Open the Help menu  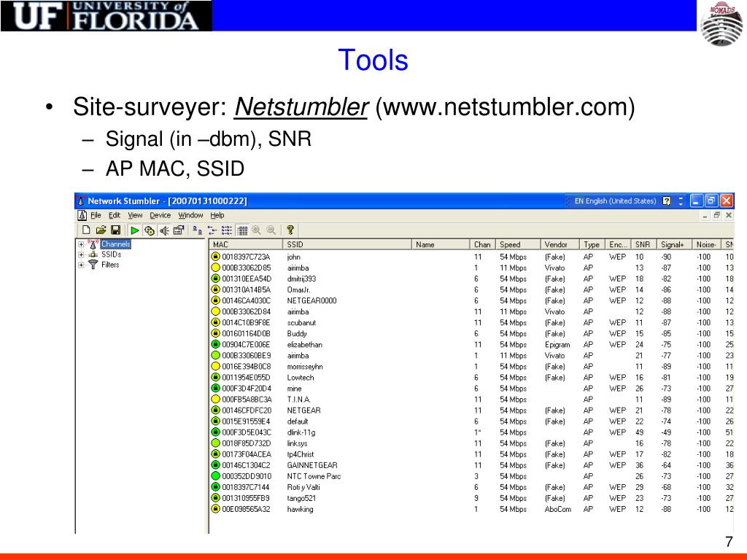pos(217,215)
